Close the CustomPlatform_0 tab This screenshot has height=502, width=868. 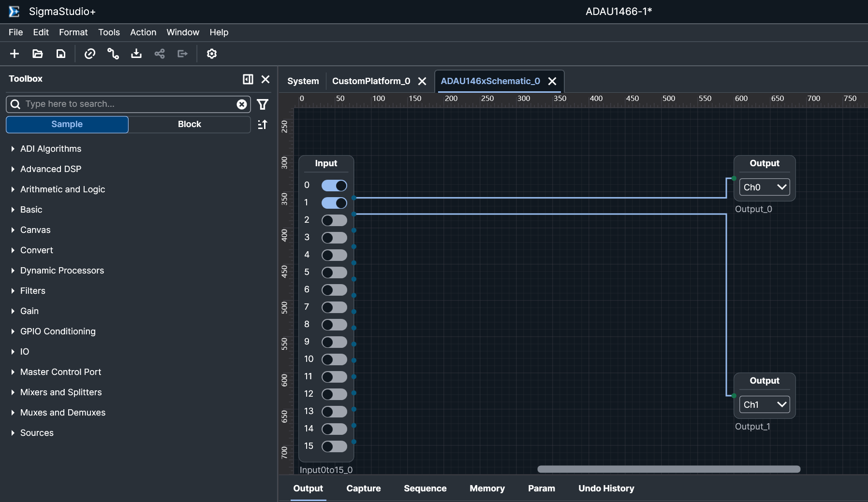coord(422,81)
